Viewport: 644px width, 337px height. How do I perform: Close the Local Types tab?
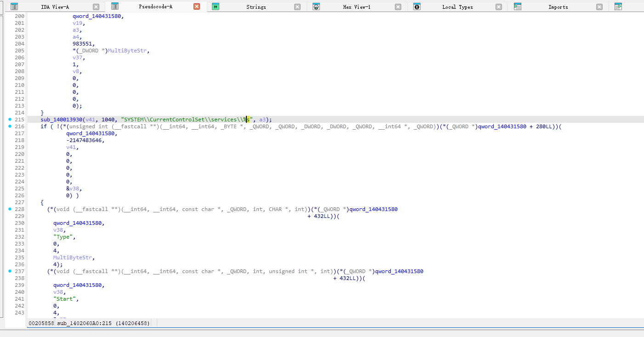tap(499, 7)
